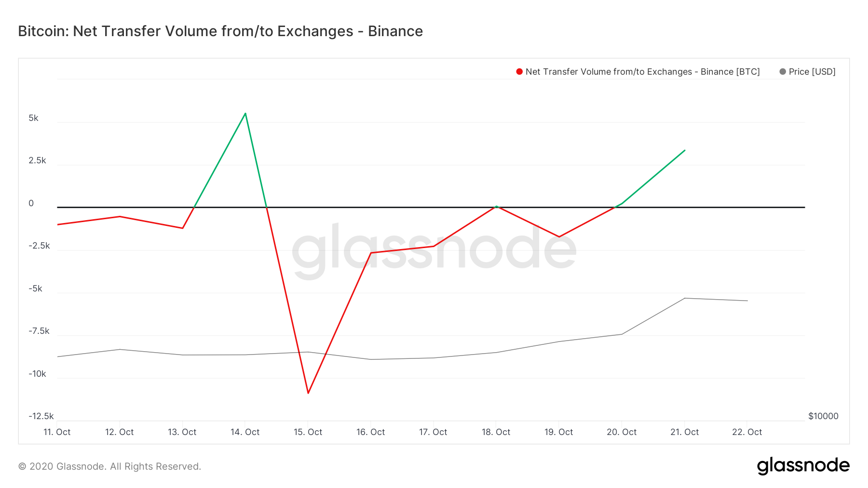Click the 18. Oct x-axis label
The width and height of the screenshot is (868, 488).
pos(496,432)
